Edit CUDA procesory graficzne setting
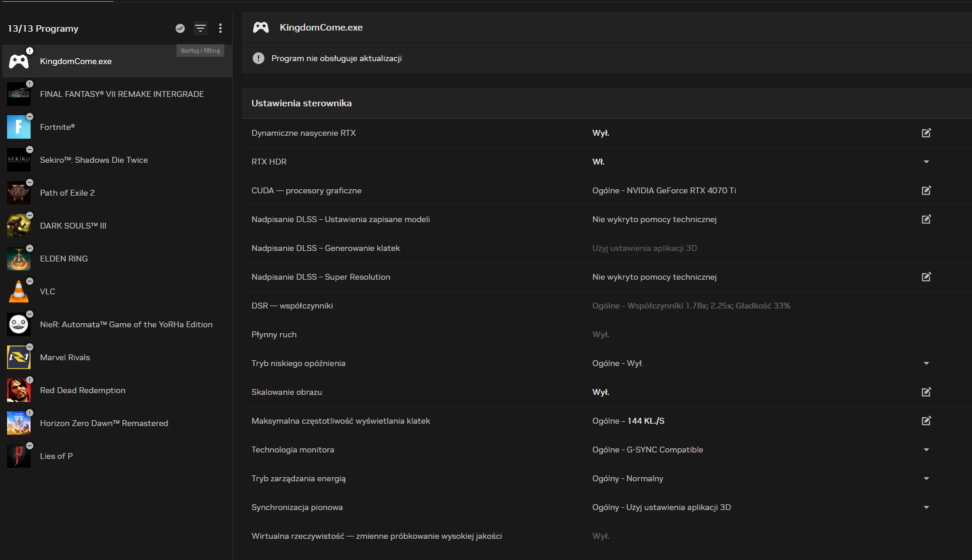This screenshot has height=560, width=972. [926, 190]
